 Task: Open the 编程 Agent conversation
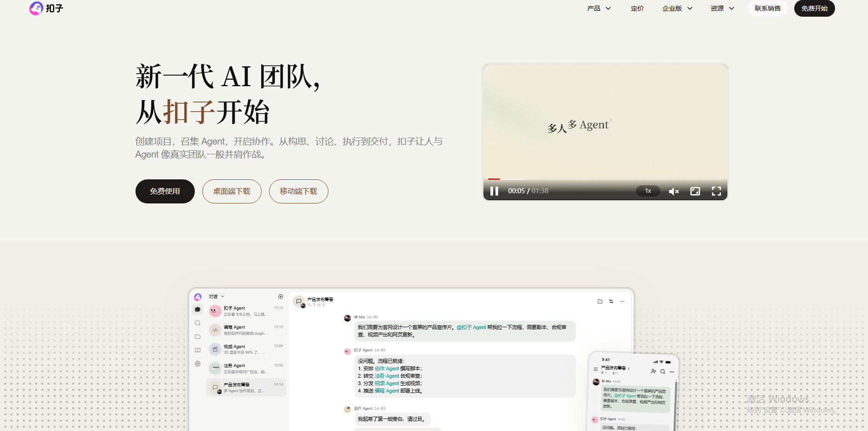pyautogui.click(x=246, y=330)
